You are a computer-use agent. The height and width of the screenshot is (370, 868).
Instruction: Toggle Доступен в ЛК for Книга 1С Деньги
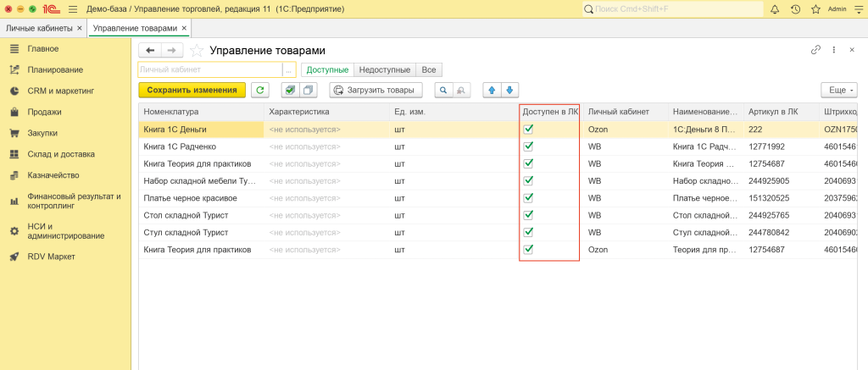pyautogui.click(x=528, y=129)
